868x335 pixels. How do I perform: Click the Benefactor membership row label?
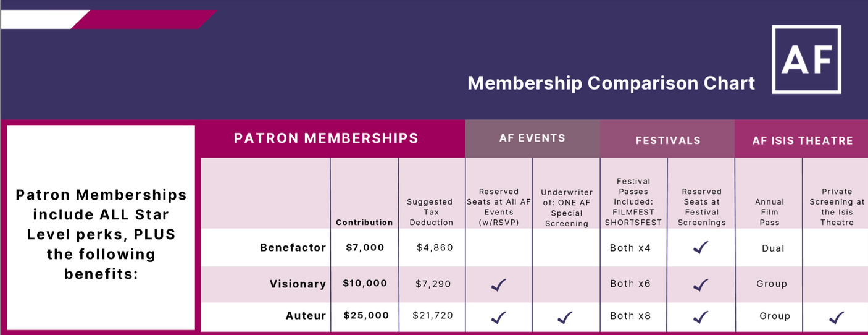(x=293, y=248)
